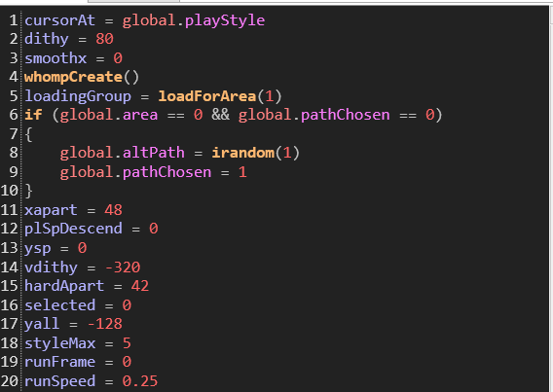Click line number 10 in the gutter

9,191
